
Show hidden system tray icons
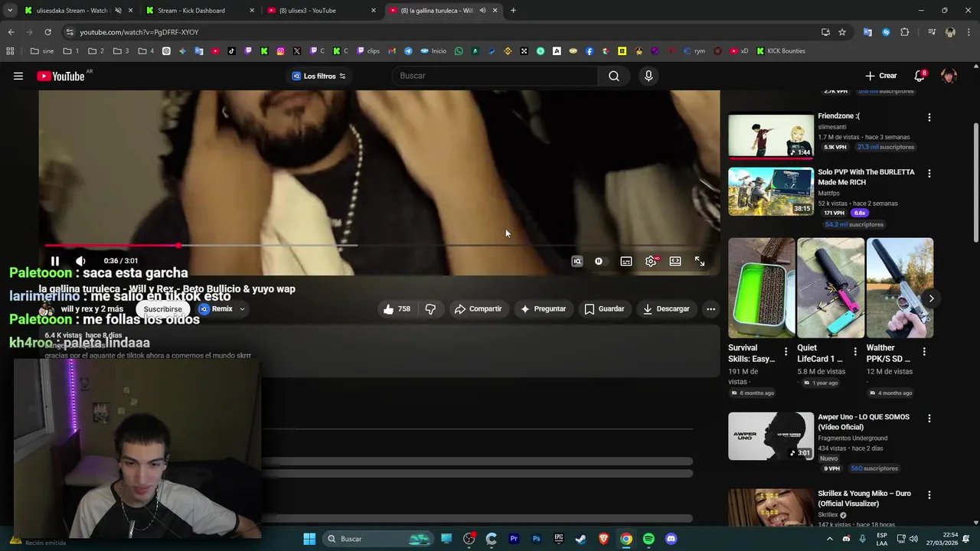[x=829, y=539]
